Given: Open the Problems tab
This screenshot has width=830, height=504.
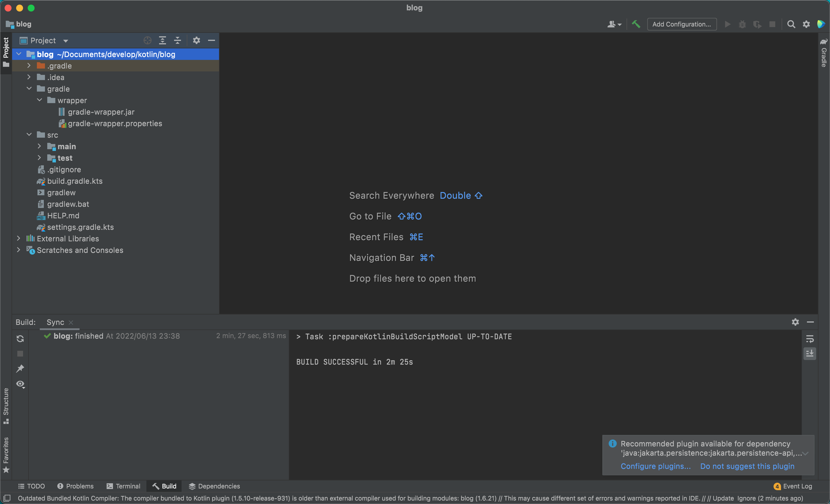Looking at the screenshot, I should click(x=76, y=486).
